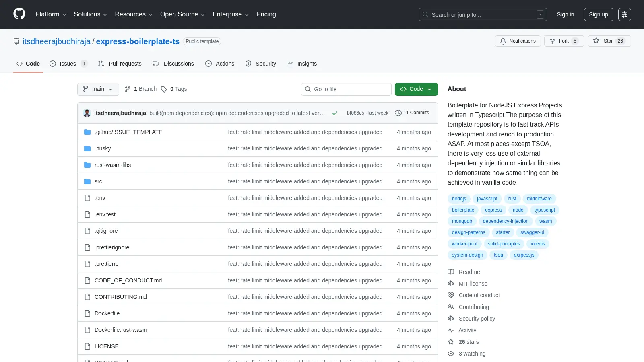Screen dimensions: 644x362
Task: Open the express-boilerplate-ts repository link
Action: pyautogui.click(x=138, y=41)
